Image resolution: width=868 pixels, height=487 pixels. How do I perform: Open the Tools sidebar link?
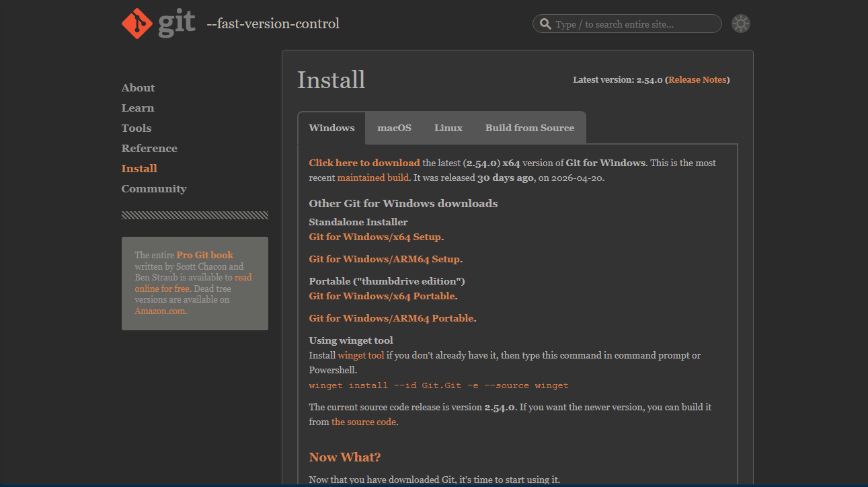coord(136,128)
